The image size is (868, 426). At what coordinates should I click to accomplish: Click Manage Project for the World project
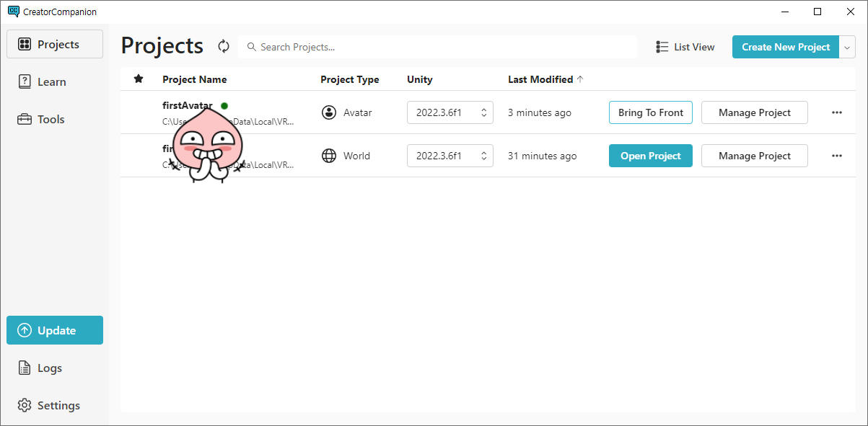(x=755, y=156)
